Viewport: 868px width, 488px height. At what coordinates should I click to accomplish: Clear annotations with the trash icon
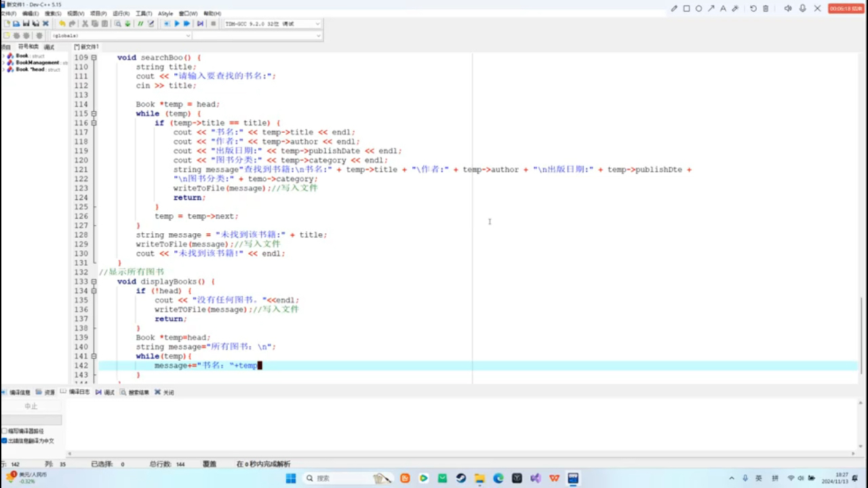pyautogui.click(x=766, y=8)
